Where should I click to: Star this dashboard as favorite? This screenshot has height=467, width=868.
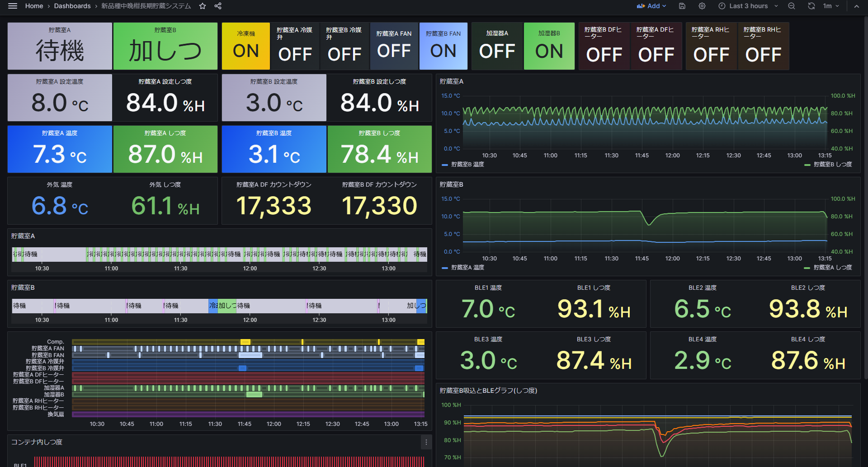(x=203, y=6)
